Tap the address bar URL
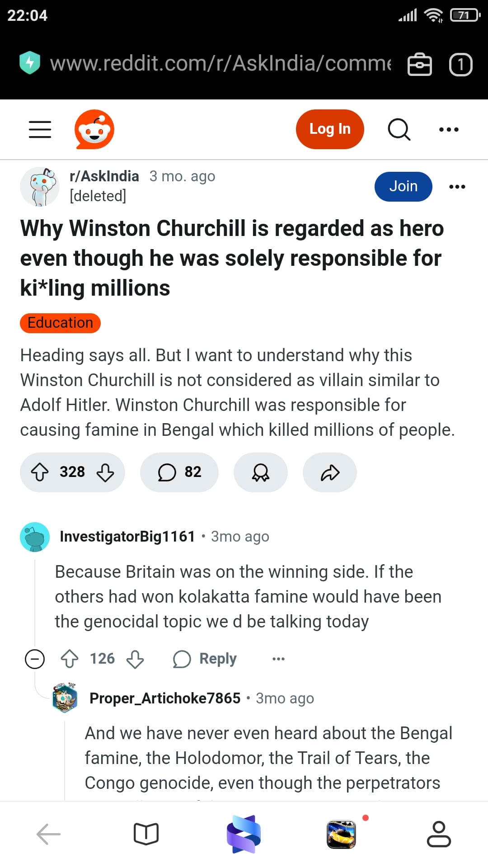 click(221, 63)
